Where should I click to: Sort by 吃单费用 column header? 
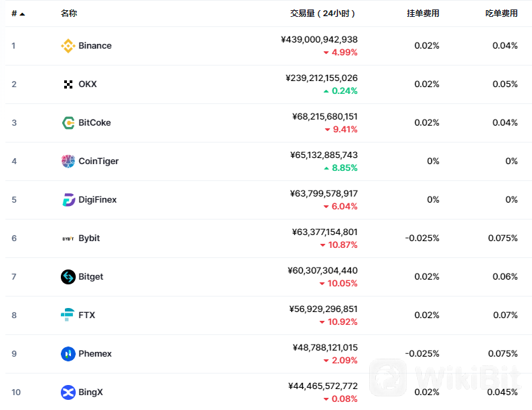501,14
